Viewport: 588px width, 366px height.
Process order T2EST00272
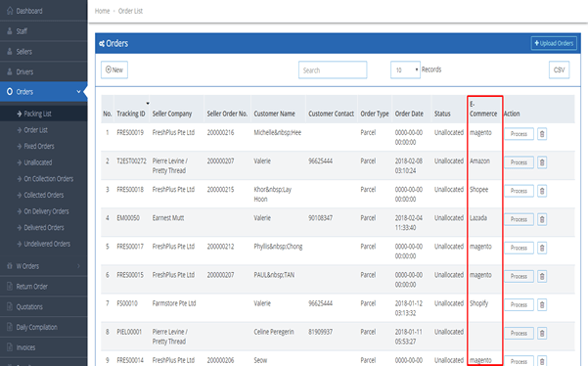(x=519, y=162)
